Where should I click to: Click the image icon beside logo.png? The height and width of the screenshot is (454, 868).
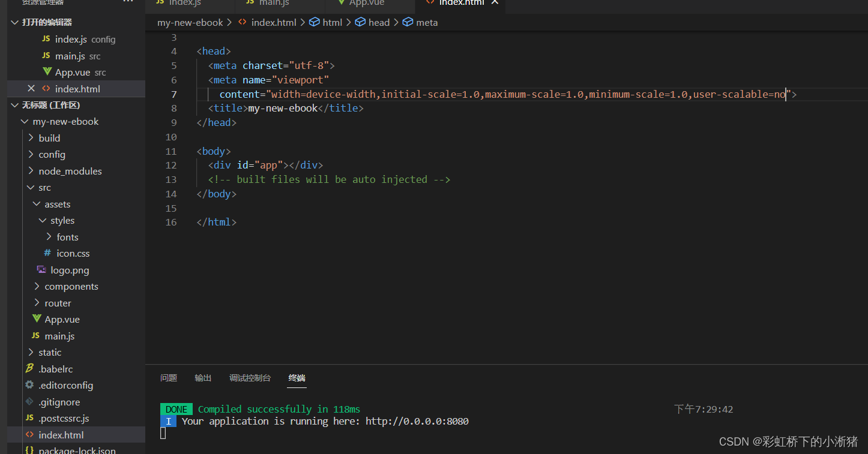click(x=41, y=270)
